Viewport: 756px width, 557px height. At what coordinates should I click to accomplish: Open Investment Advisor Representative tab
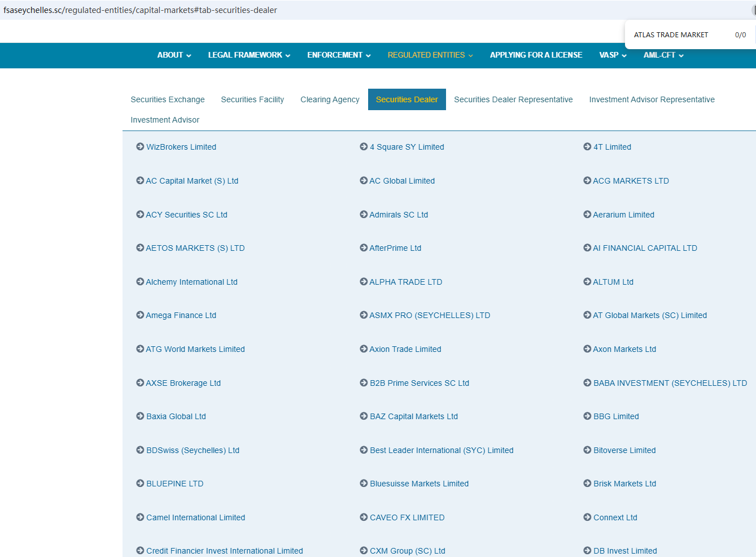tap(652, 99)
